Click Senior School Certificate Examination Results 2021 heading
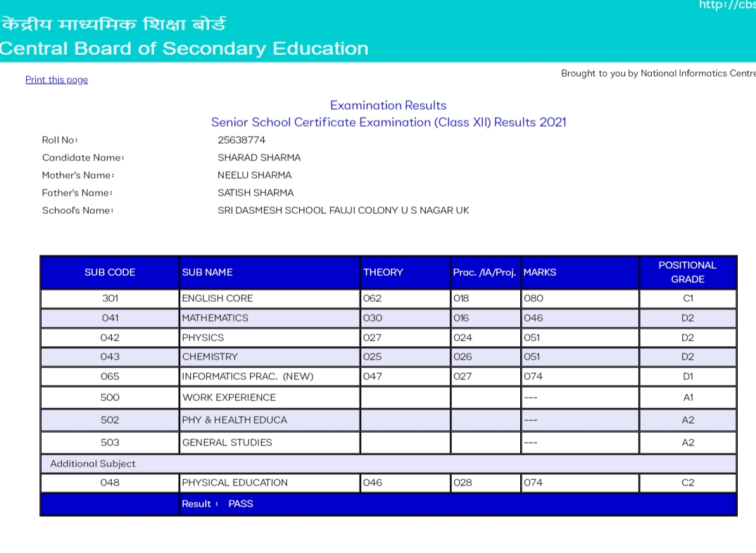This screenshot has height=553, width=756. 388,122
